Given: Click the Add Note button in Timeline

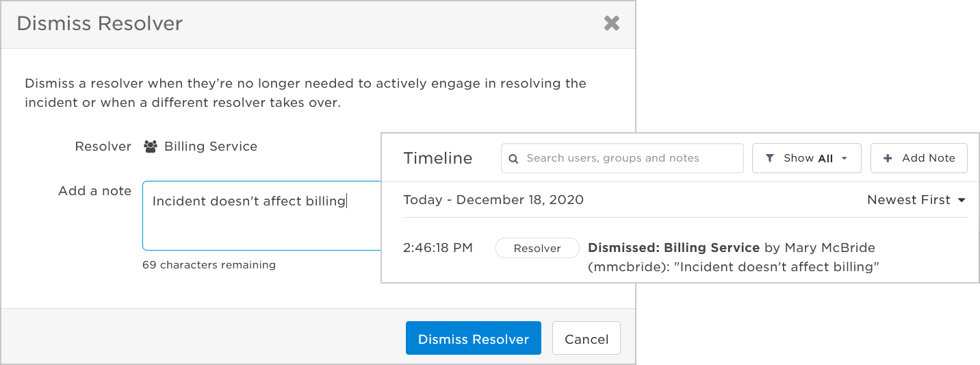Looking at the screenshot, I should pos(918,158).
